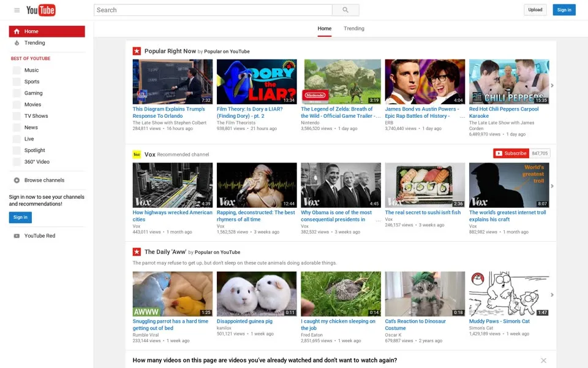Click the blue Sign in button in header
Viewport: 588px width, 368px height.
tap(564, 10)
